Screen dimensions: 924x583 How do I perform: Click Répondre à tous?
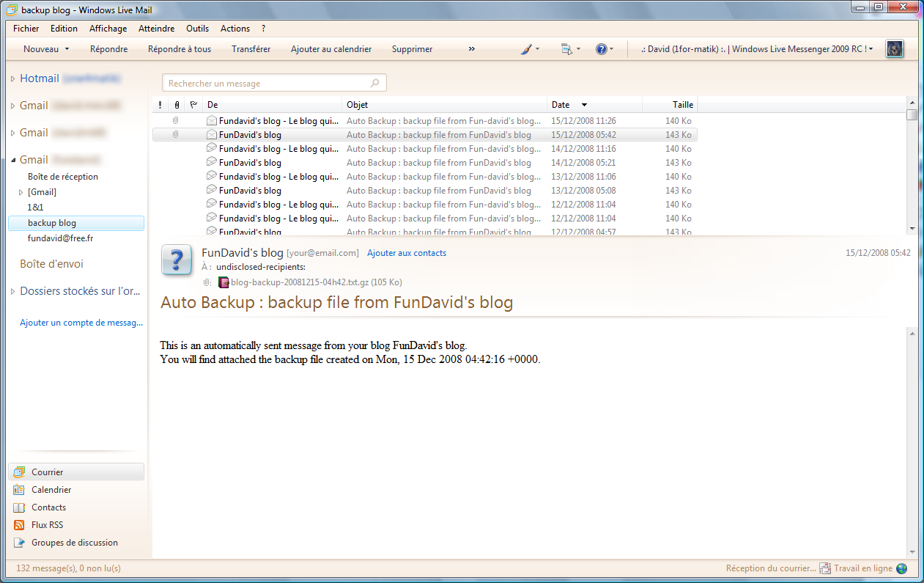click(180, 49)
